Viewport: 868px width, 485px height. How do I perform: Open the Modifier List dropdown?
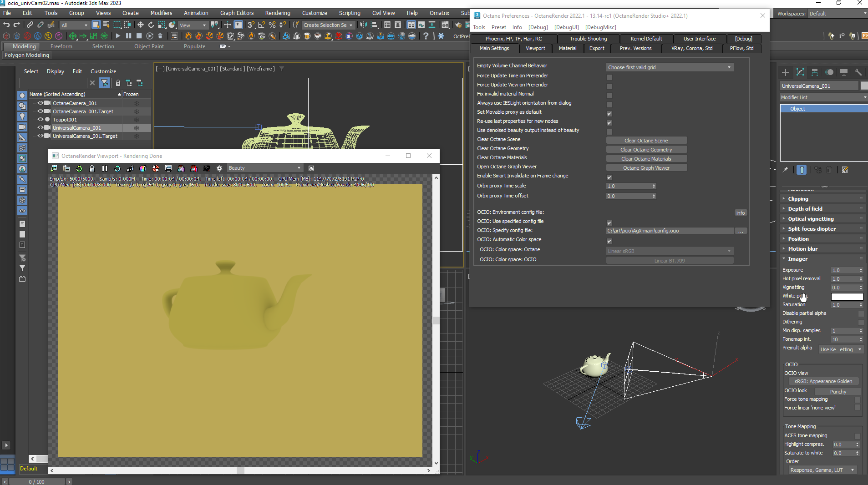tap(824, 97)
